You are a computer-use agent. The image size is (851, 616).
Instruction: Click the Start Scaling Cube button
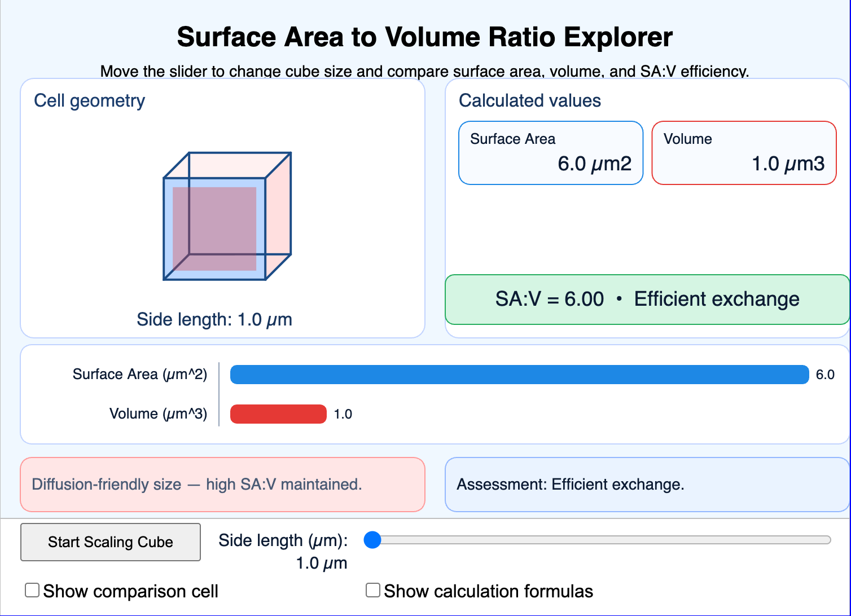point(111,542)
